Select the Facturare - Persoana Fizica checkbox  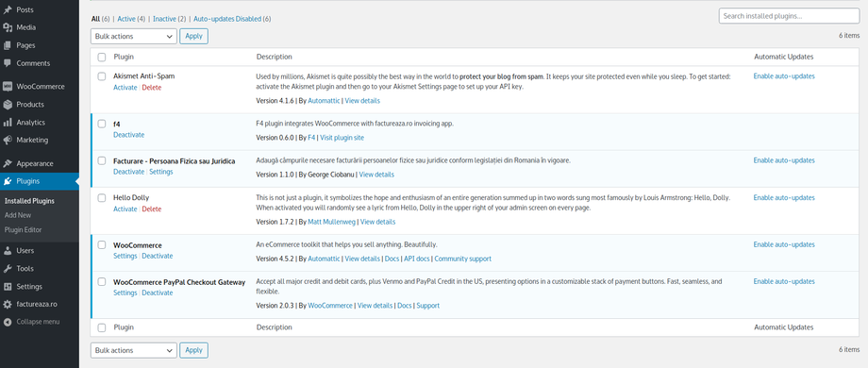click(x=102, y=161)
